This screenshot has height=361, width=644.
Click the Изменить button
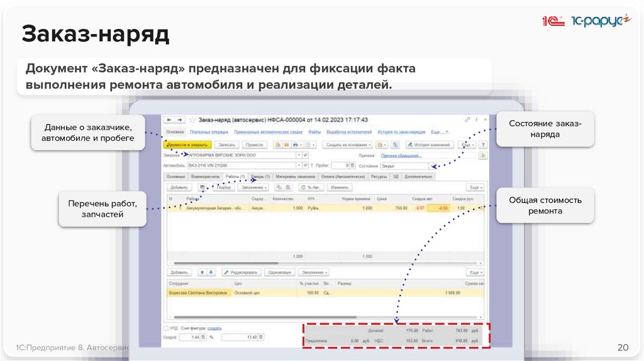340,187
